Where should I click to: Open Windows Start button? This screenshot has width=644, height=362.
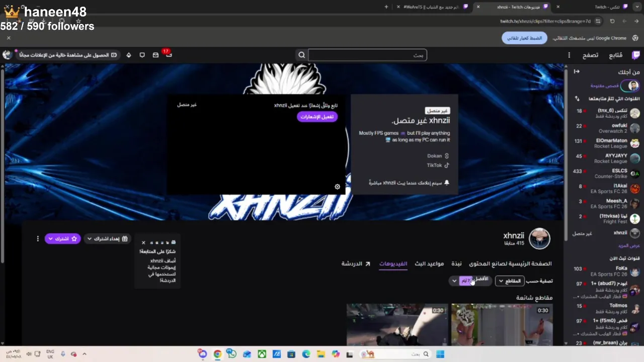(440, 354)
